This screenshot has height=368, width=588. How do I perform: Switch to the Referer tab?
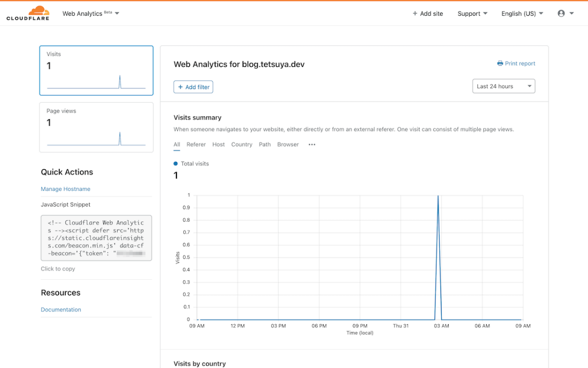coord(196,145)
